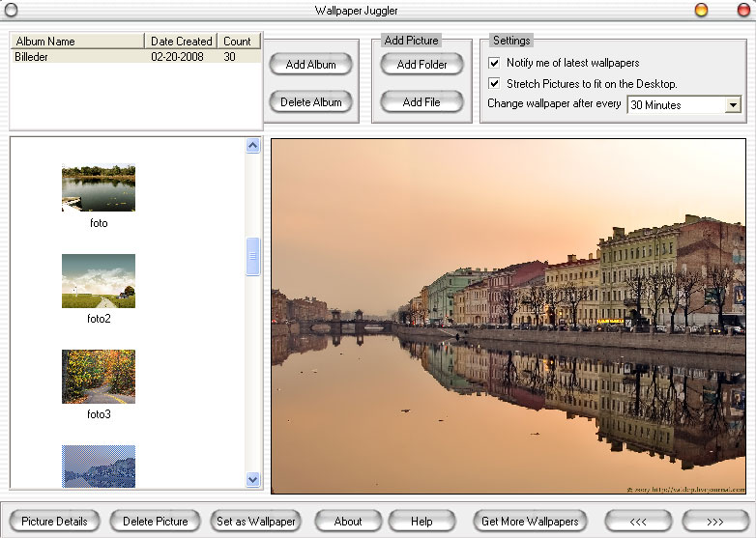The image size is (756, 538).
Task: Click the thumbnail list scrollbar handle
Action: point(253,257)
